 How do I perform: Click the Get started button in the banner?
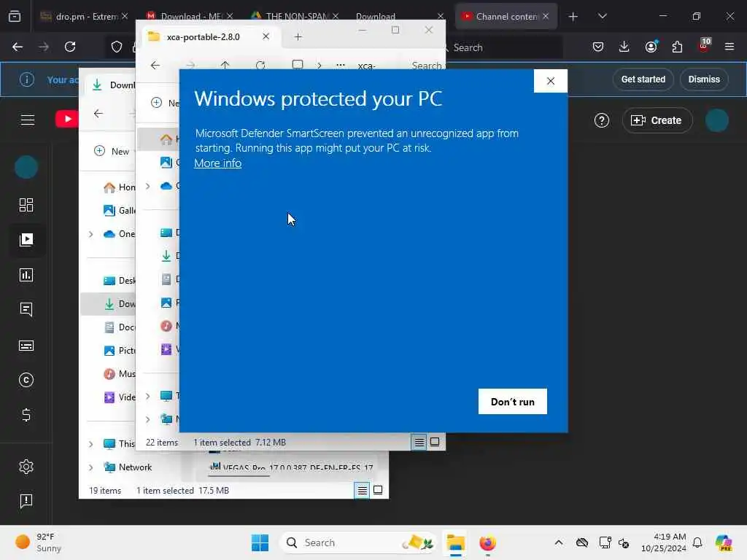(643, 79)
